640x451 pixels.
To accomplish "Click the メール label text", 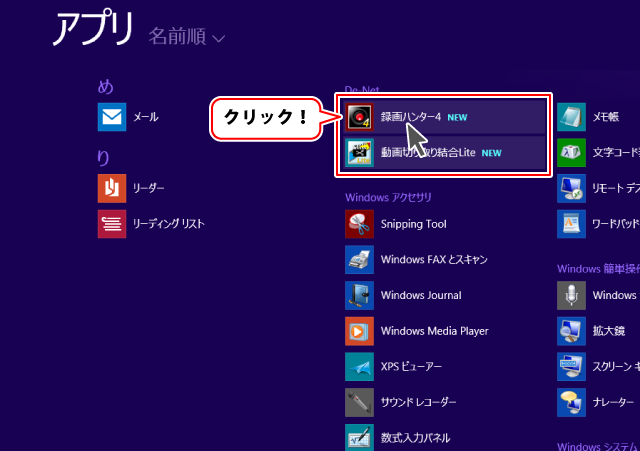I will (x=146, y=117).
